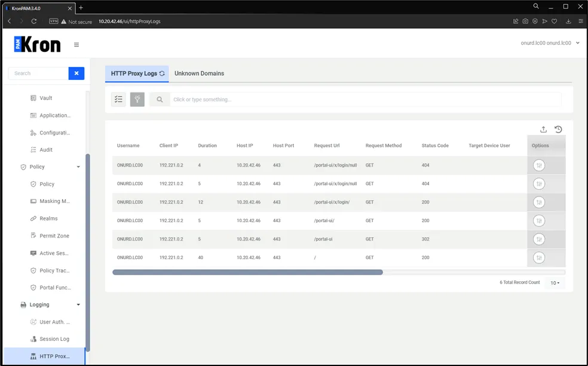
Task: Click the Vault icon in the sidebar
Action: pyautogui.click(x=33, y=98)
